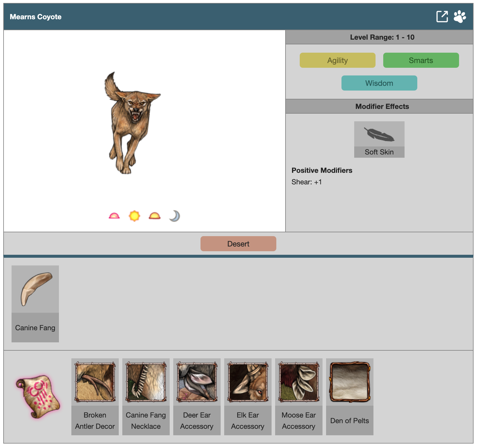Open the Canine Fang item

coord(35,303)
